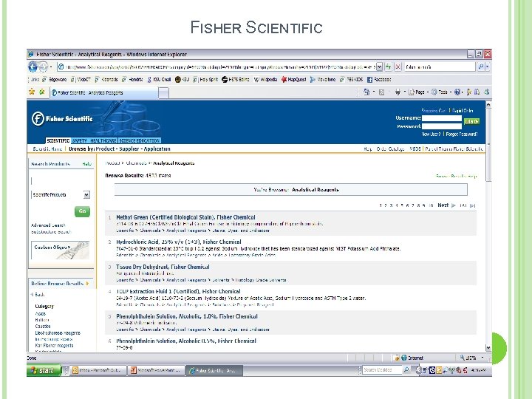Viewport: 532px width, 399px height.
Task: Click the green Go search button
Action: click(82, 211)
